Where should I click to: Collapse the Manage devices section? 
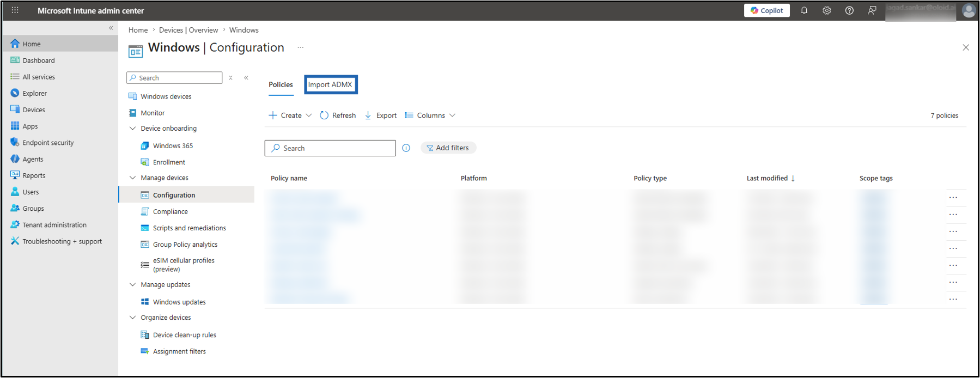[x=132, y=178]
